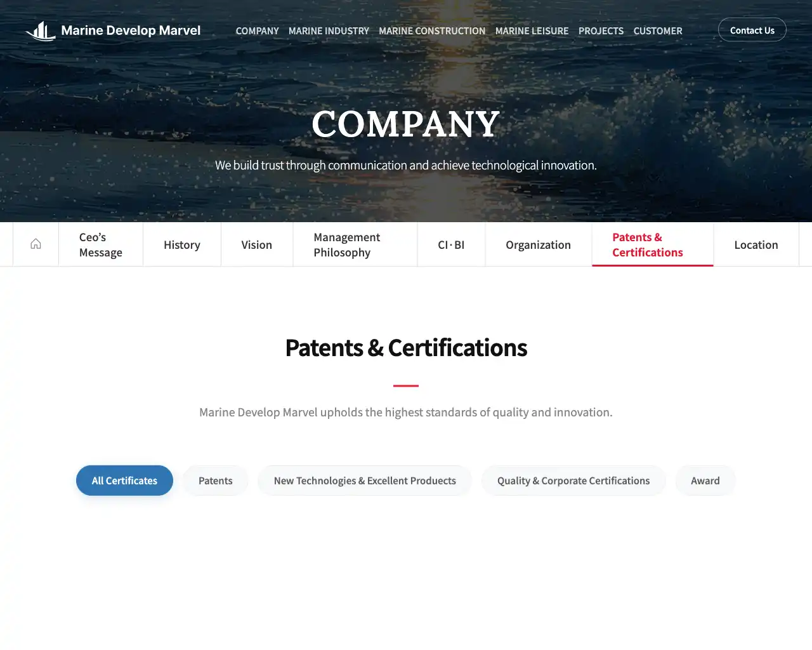Go to the home icon in submenu

click(x=36, y=244)
